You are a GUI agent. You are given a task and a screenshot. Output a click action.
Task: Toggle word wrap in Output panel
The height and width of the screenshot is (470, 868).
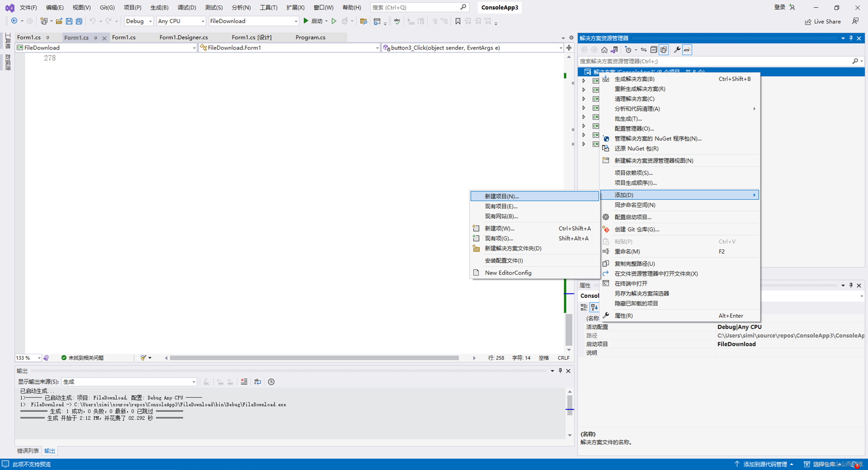pyautogui.click(x=257, y=381)
